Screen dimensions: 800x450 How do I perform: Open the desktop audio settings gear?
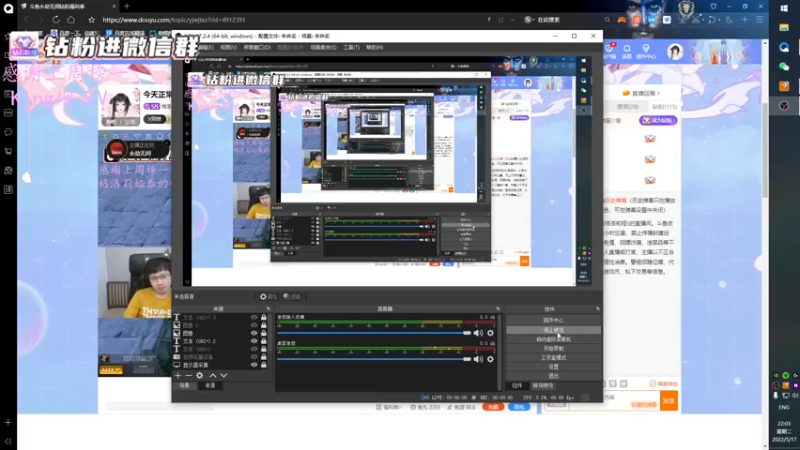coord(490,359)
